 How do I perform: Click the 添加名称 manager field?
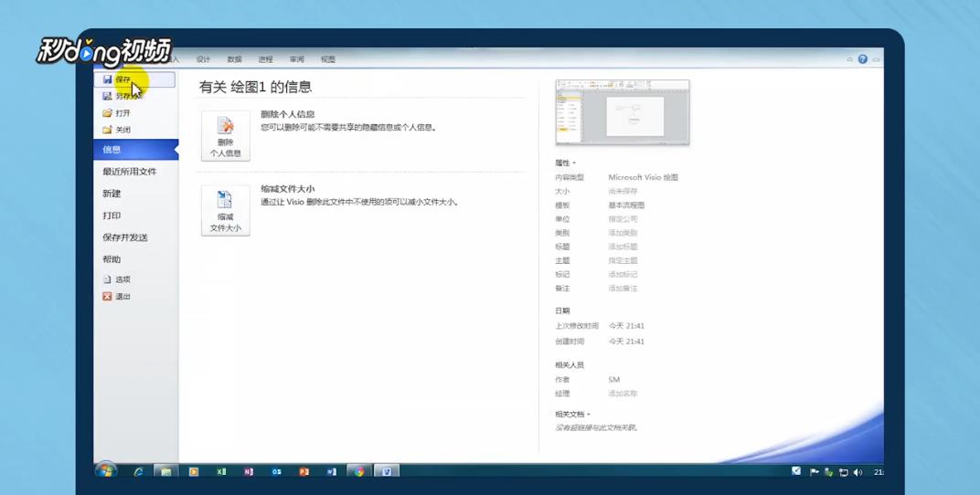623,394
